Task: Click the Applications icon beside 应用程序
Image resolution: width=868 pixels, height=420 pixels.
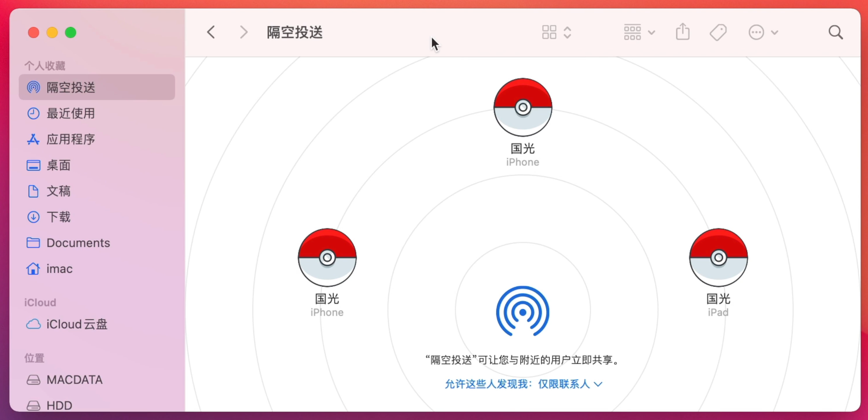Action: click(33, 139)
